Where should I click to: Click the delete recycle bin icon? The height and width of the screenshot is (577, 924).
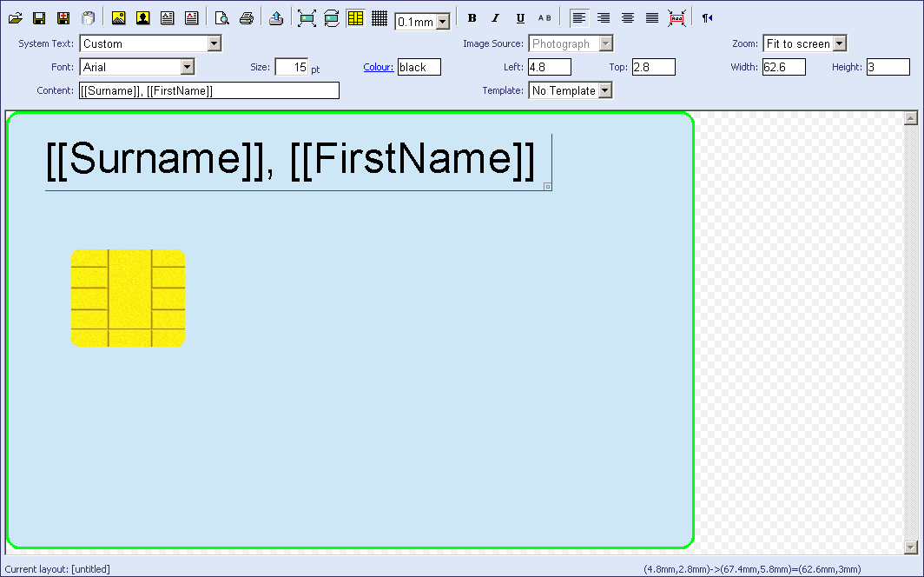(x=88, y=18)
